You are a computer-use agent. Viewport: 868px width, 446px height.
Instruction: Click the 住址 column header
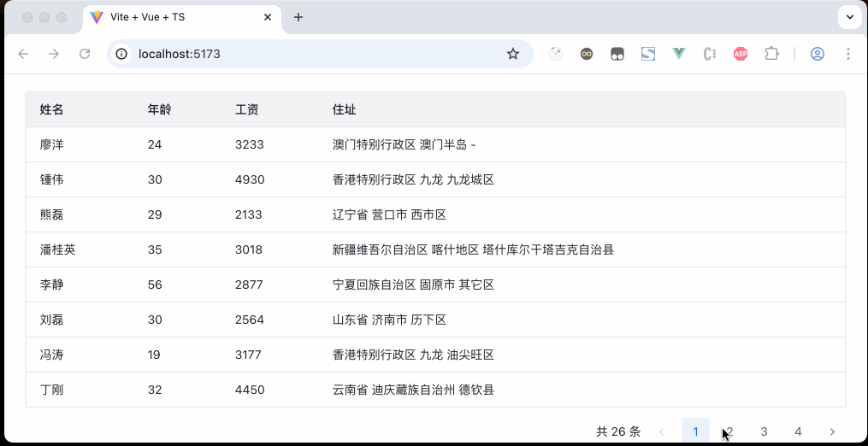click(x=345, y=109)
